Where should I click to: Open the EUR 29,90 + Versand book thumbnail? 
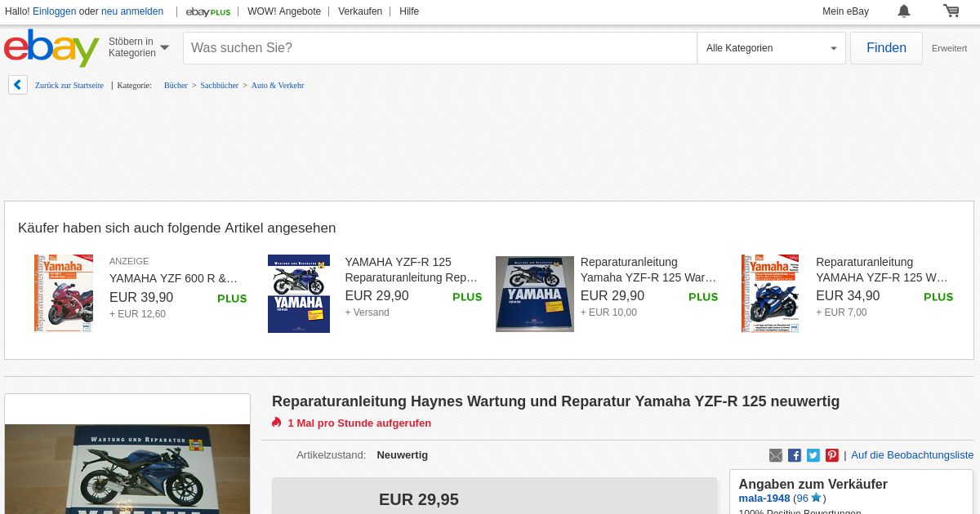point(299,294)
